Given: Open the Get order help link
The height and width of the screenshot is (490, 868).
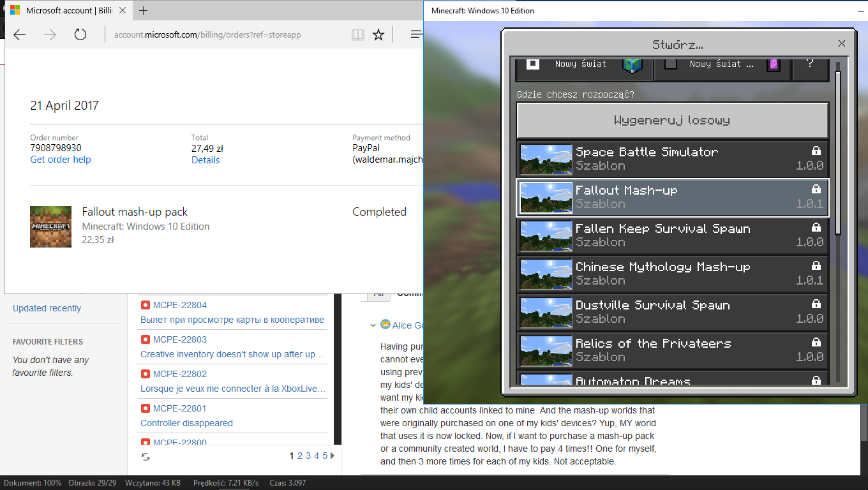Looking at the screenshot, I should click(x=61, y=160).
